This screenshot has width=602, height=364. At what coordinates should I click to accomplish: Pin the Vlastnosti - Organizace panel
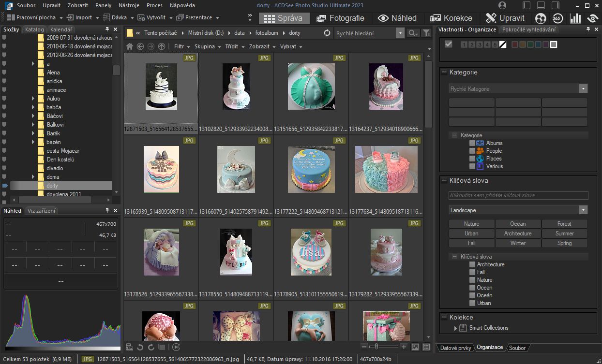point(588,29)
